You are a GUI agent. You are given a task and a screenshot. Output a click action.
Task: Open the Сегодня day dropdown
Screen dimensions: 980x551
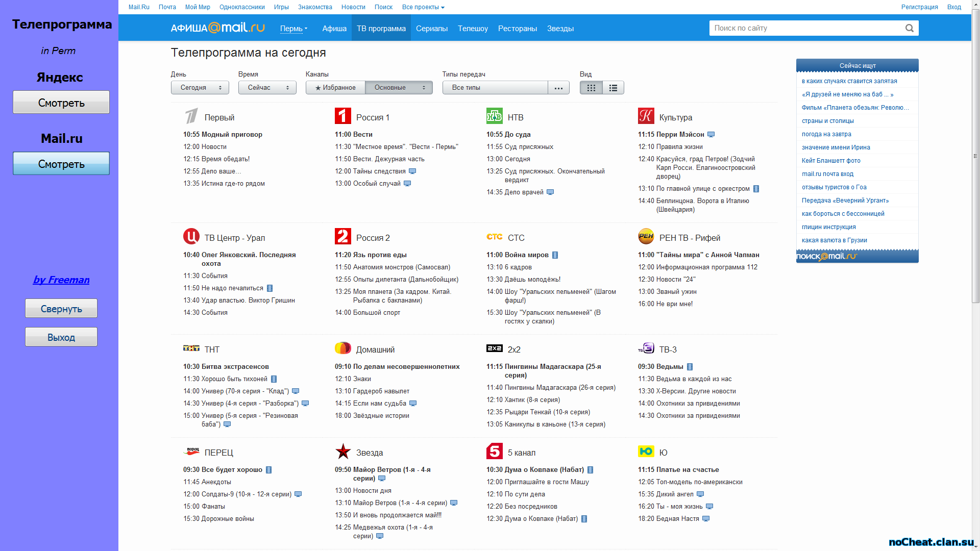[x=200, y=88]
